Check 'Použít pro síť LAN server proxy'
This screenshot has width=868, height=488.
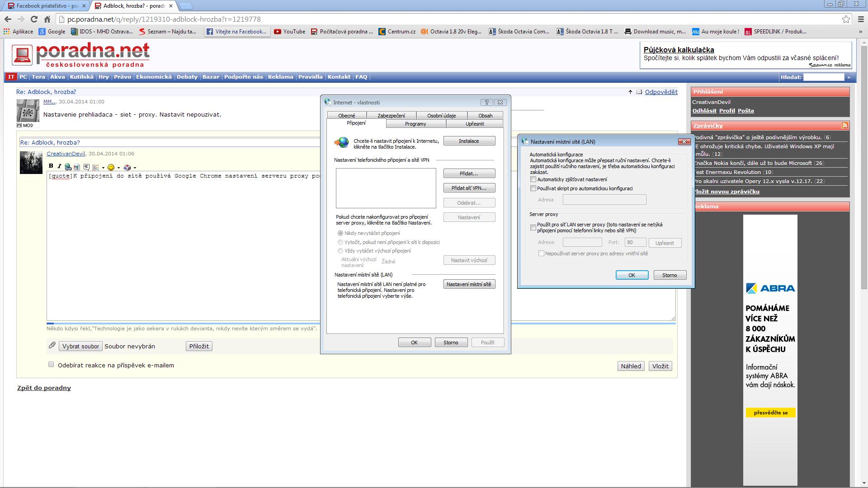pyautogui.click(x=533, y=227)
